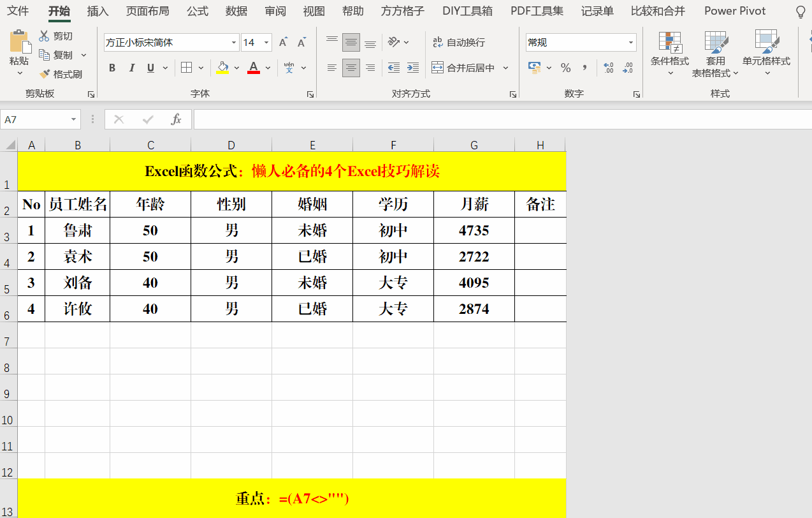812x518 pixels.
Task: Click the Increase Indent icon
Action: pyautogui.click(x=413, y=68)
